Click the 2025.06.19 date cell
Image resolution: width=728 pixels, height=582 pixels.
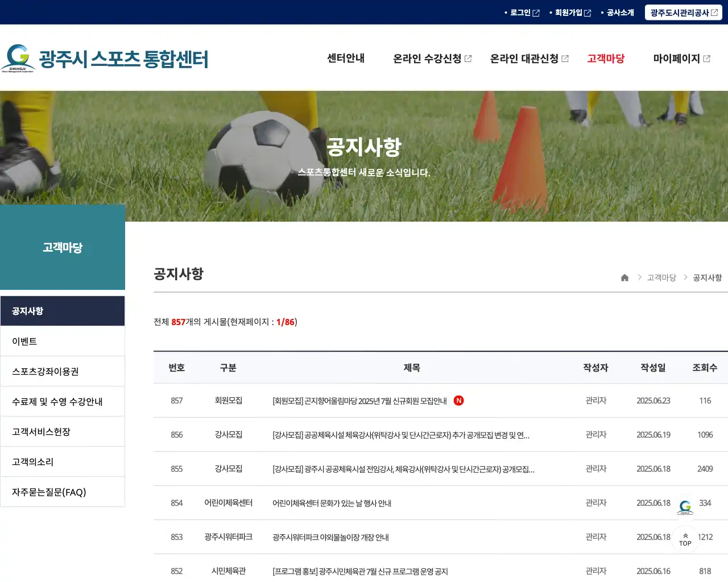(x=653, y=435)
